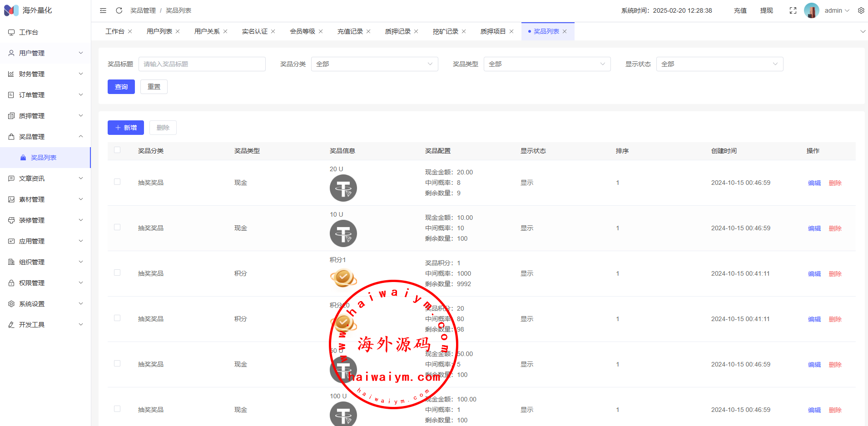
Task: Click 编辑 link for the 10 U prize
Action: click(814, 228)
